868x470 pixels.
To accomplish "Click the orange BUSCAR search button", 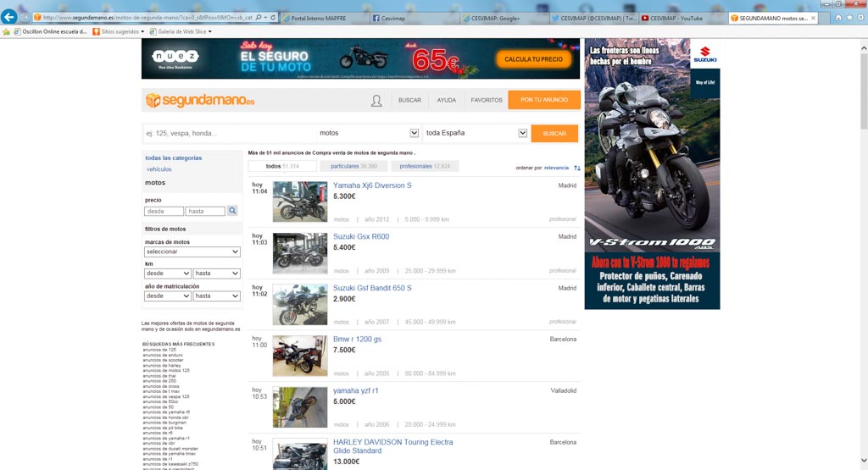I will coord(554,133).
